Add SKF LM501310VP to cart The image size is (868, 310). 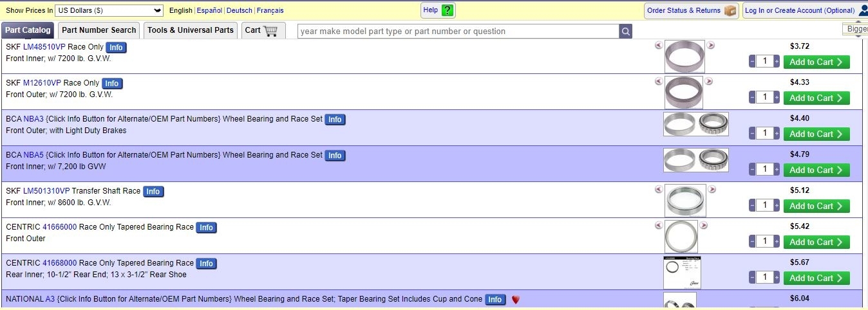816,206
